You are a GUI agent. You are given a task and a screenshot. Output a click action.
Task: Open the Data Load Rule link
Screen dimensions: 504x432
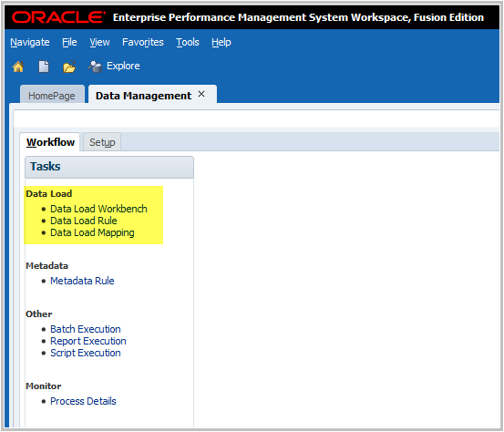pos(84,221)
